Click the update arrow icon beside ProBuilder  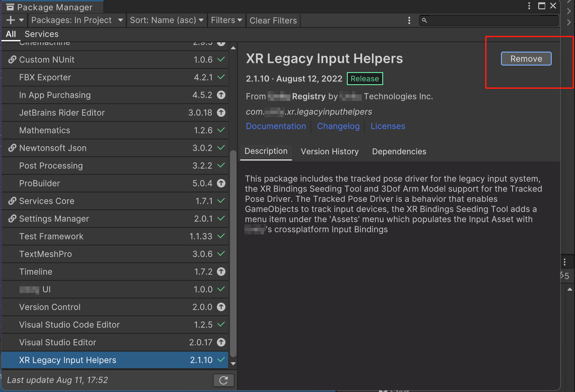click(x=221, y=183)
